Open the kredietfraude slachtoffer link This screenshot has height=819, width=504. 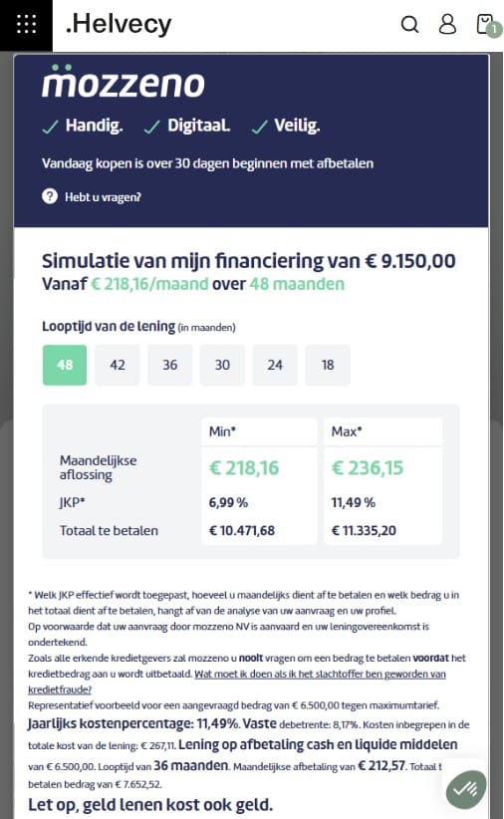(x=237, y=682)
